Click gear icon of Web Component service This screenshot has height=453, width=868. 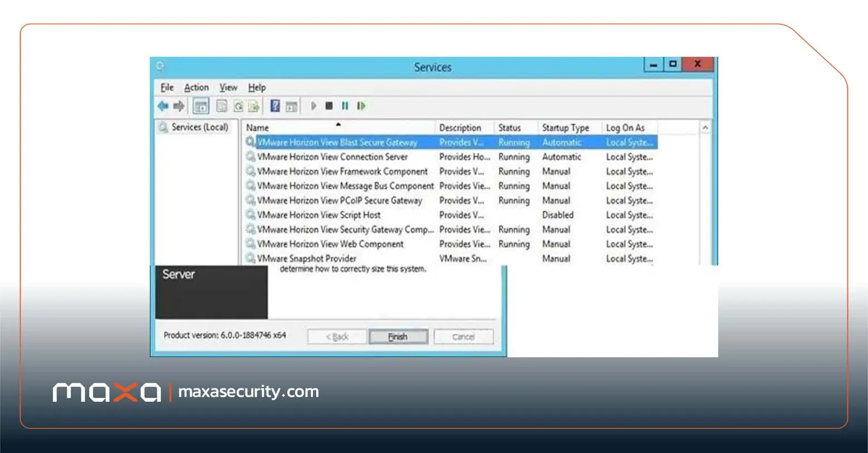tap(251, 243)
